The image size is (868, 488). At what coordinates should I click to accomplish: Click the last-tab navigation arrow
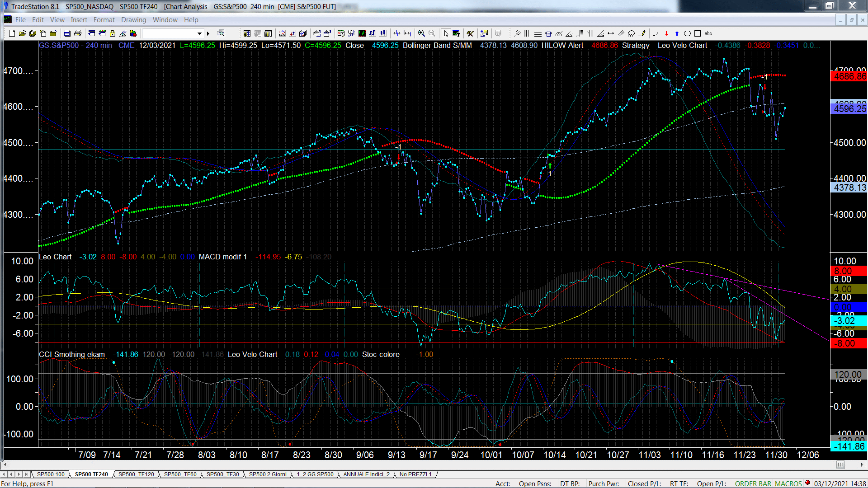tap(27, 474)
